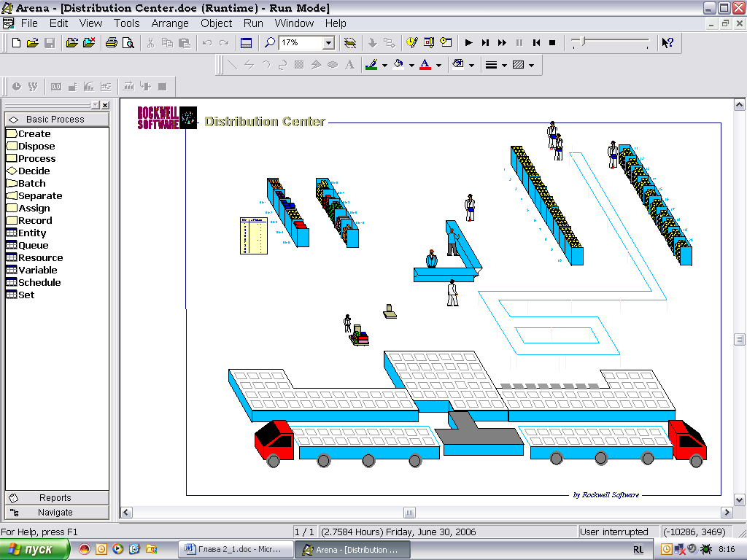Click the Windows Start button пуск
747x560 pixels.
coord(35,550)
